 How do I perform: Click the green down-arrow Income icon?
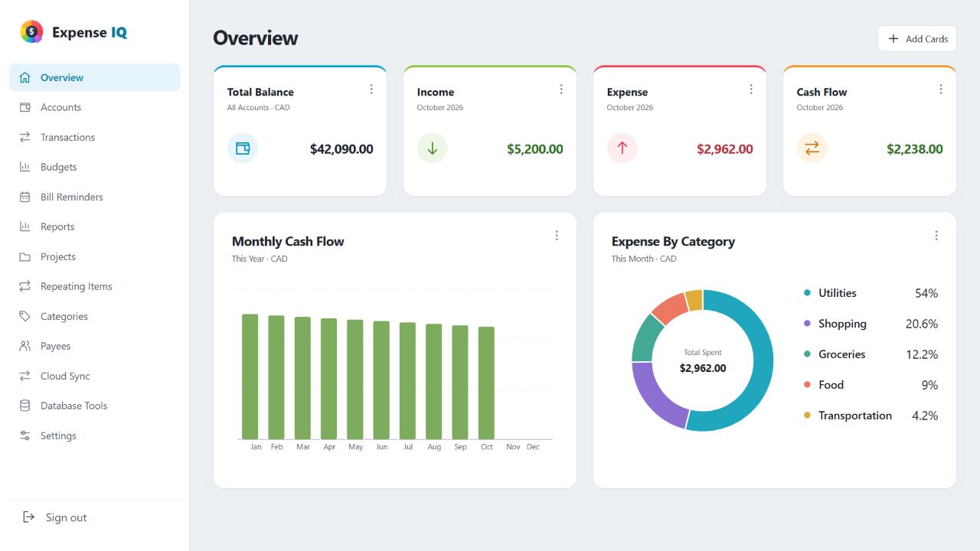tap(433, 148)
